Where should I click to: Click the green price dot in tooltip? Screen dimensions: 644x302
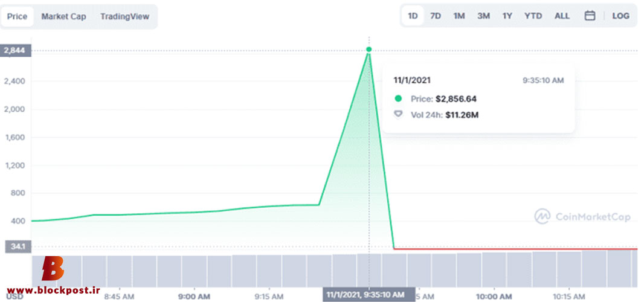[x=398, y=98]
